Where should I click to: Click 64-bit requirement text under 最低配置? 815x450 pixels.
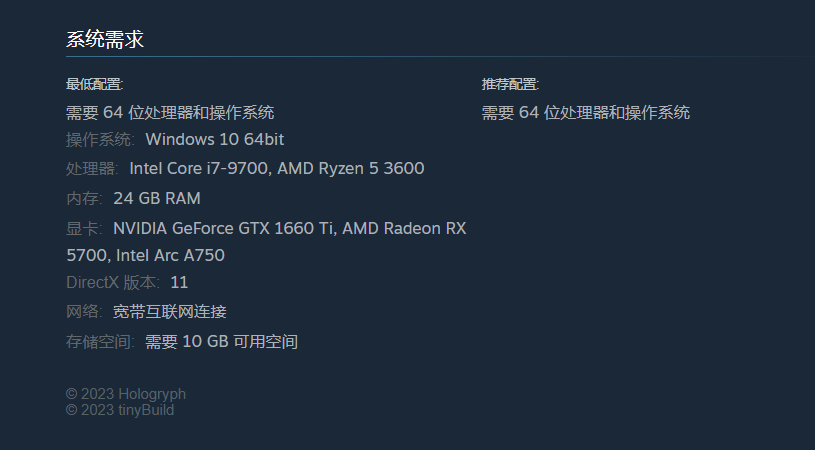coord(170,113)
